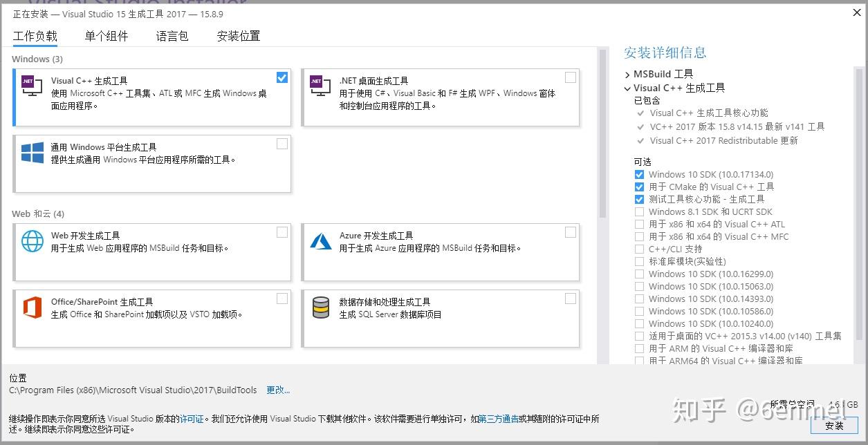Viewport: 868px width, 445px height.
Task: Open the 许可证 license link
Action: point(192,419)
